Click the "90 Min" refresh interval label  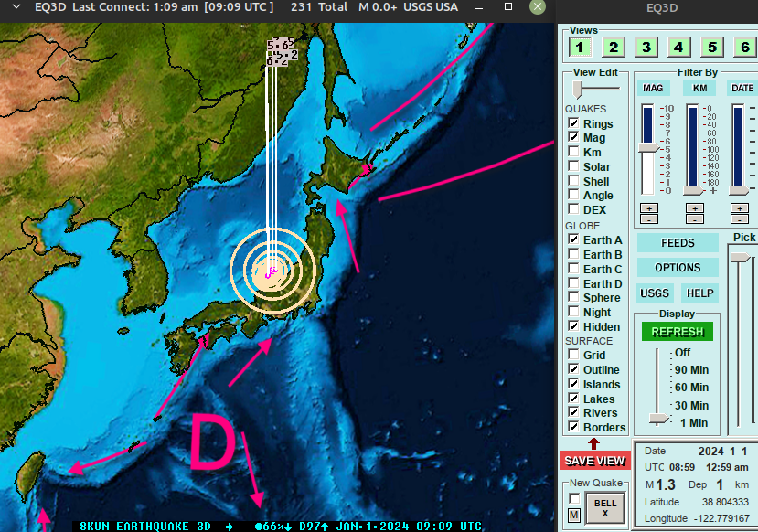coord(691,370)
